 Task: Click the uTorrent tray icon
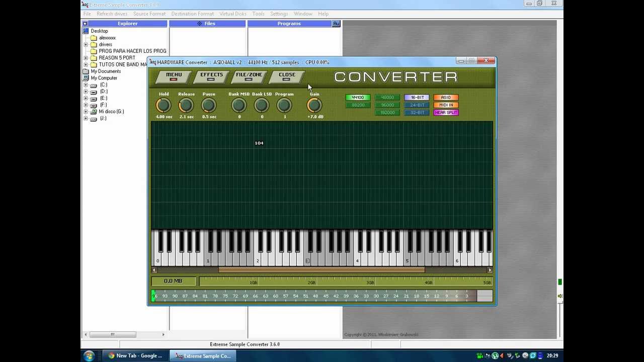[495, 356]
